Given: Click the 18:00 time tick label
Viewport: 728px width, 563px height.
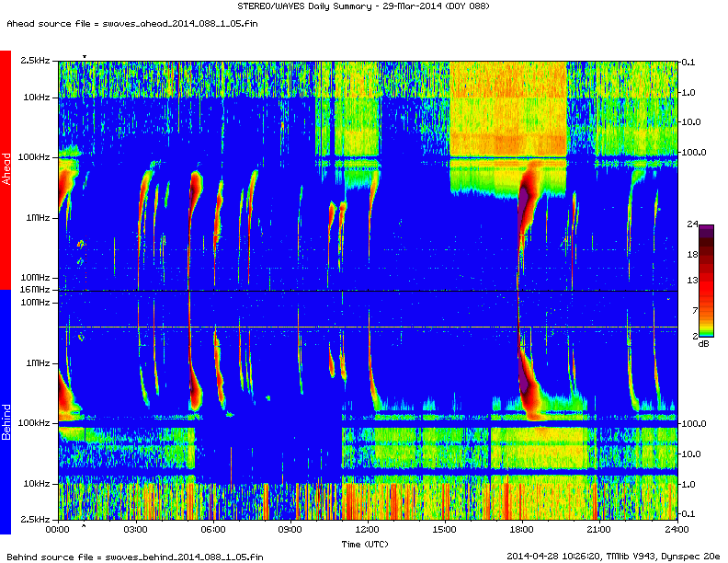Looking at the screenshot, I should point(522,530).
